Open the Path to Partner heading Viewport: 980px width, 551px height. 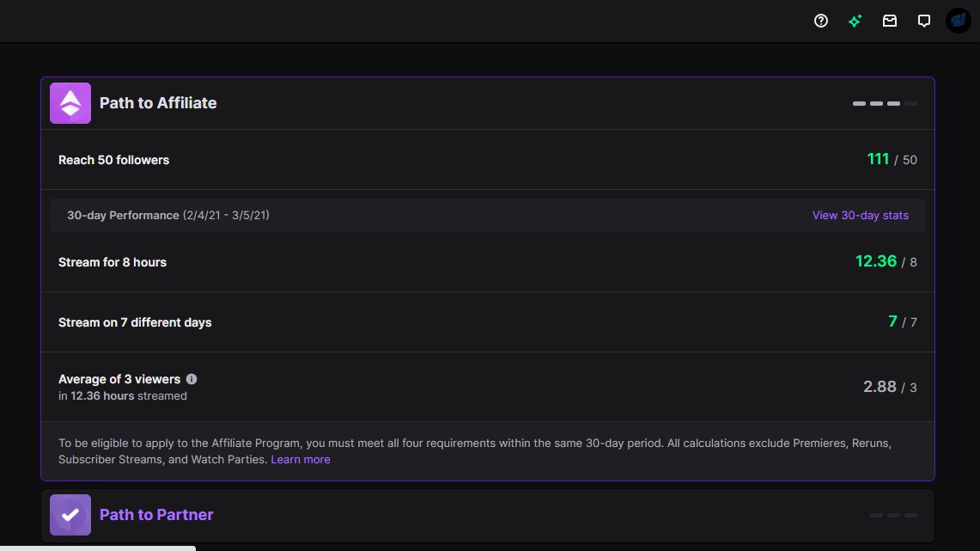[156, 515]
